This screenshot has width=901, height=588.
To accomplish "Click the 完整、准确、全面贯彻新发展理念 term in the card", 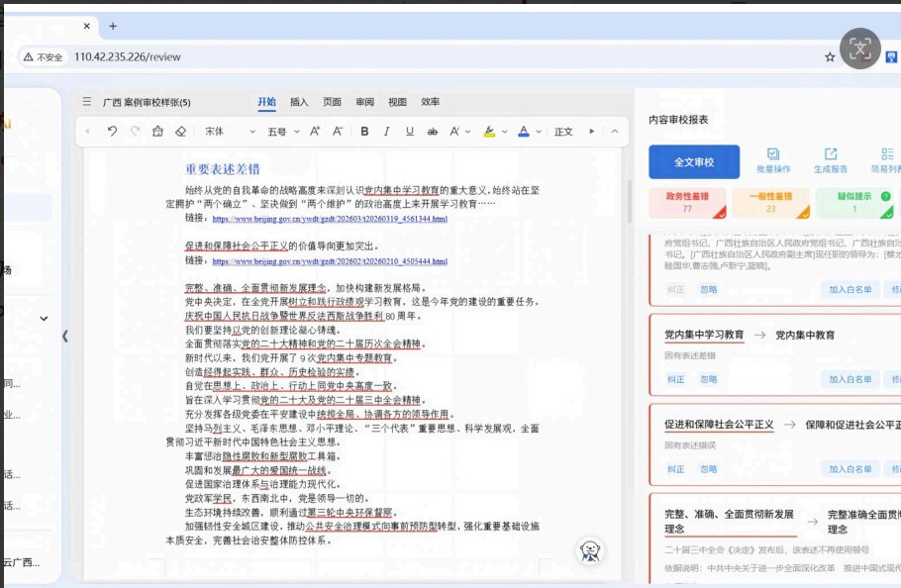I will pos(729,521).
